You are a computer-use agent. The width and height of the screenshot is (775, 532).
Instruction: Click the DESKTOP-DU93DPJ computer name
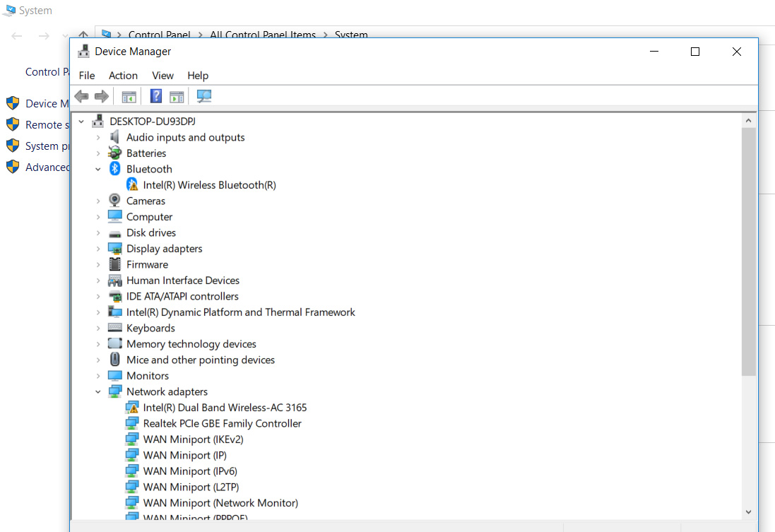[x=152, y=121]
